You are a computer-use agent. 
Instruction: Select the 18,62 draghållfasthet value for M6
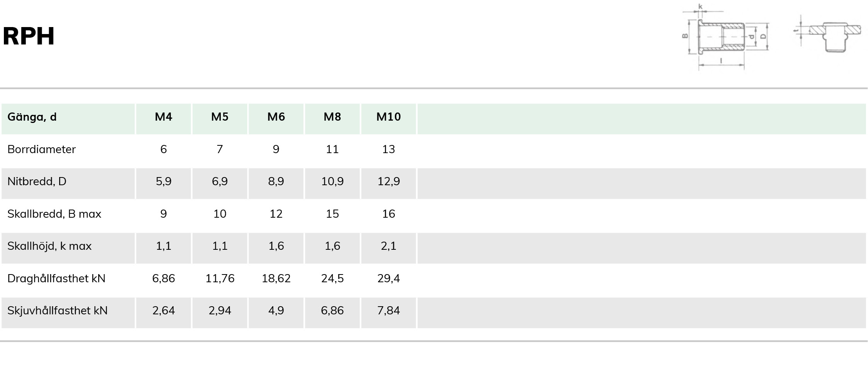coord(276,278)
